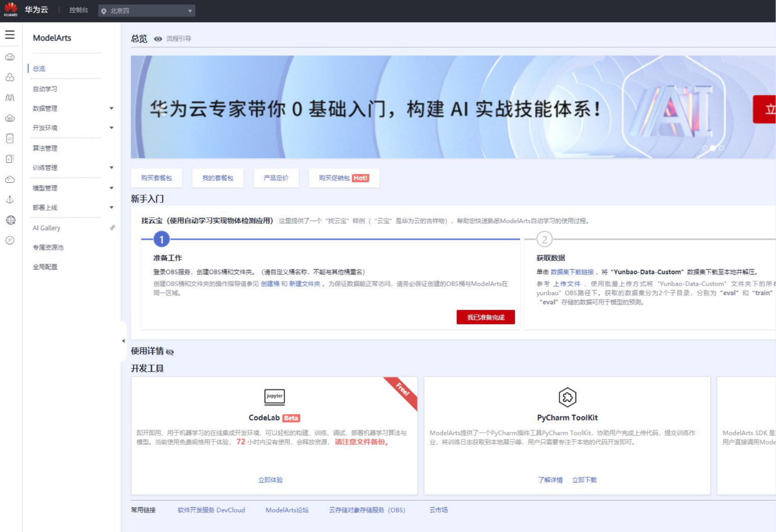Toggle the 使用详情 hidden-eye icon
Image resolution: width=776 pixels, height=532 pixels.
click(x=170, y=352)
